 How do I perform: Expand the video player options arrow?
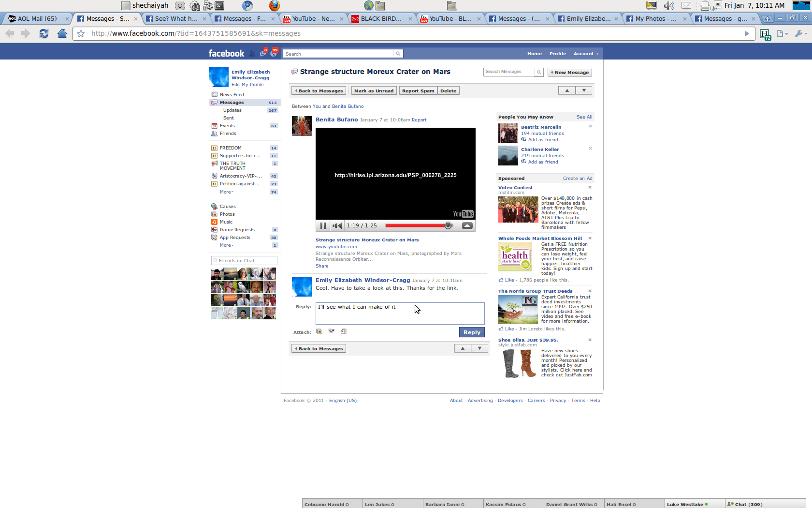click(x=467, y=225)
